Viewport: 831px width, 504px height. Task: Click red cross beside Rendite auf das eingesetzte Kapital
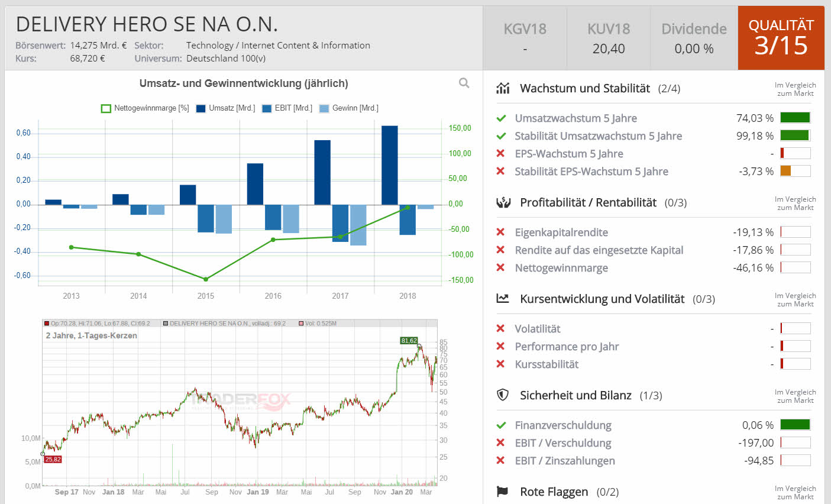pos(500,250)
